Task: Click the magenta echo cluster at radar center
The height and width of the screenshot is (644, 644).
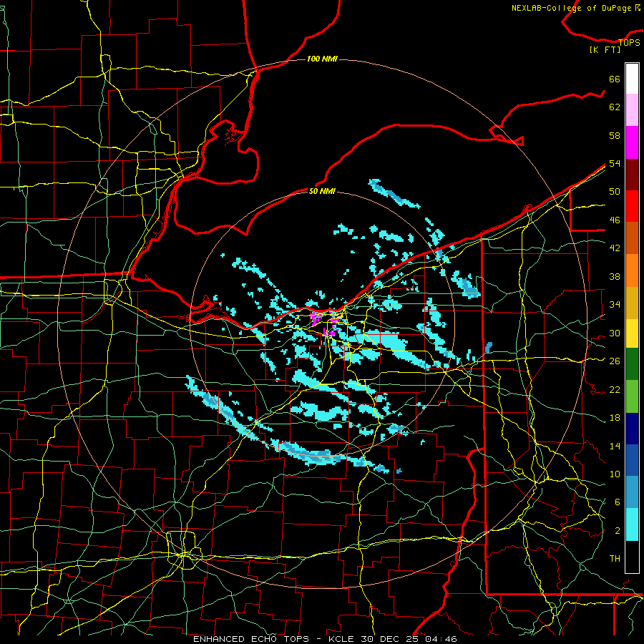Action: click(x=326, y=323)
